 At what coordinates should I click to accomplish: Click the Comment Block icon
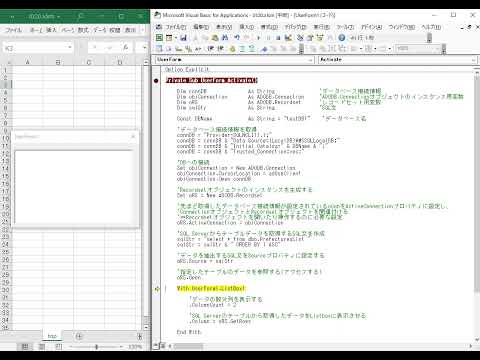(242, 49)
